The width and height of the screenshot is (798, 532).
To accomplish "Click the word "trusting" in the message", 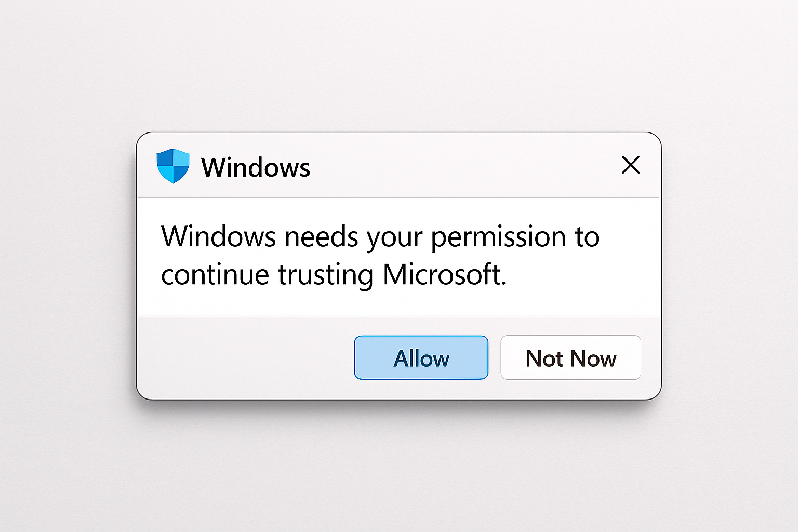I will [325, 275].
